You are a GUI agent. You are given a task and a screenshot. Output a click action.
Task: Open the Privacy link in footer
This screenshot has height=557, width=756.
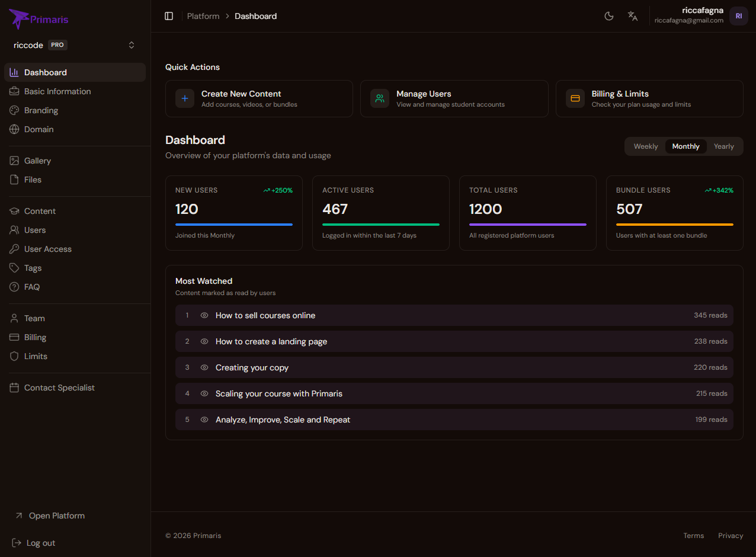730,536
